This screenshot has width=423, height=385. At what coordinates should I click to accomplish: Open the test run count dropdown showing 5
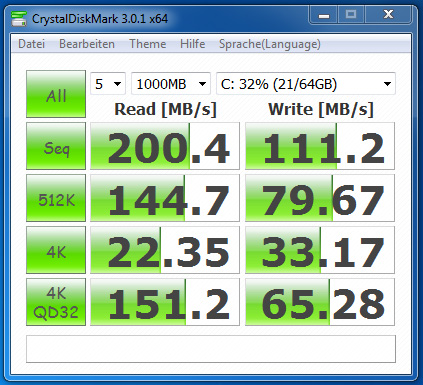(108, 84)
